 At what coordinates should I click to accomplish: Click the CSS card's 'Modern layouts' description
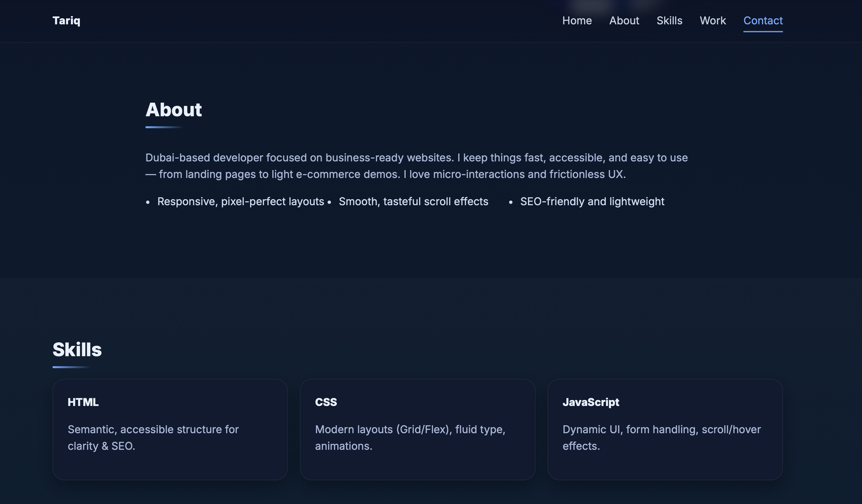[x=410, y=437]
